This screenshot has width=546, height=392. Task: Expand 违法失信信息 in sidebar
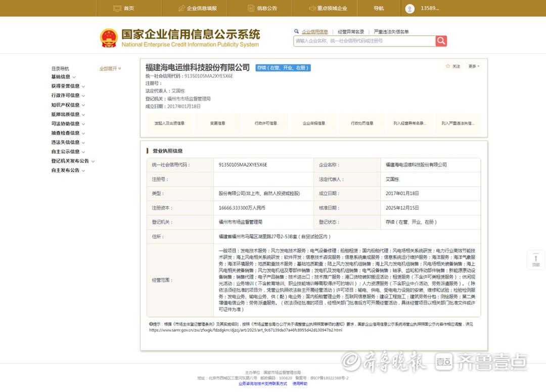[x=68, y=142]
